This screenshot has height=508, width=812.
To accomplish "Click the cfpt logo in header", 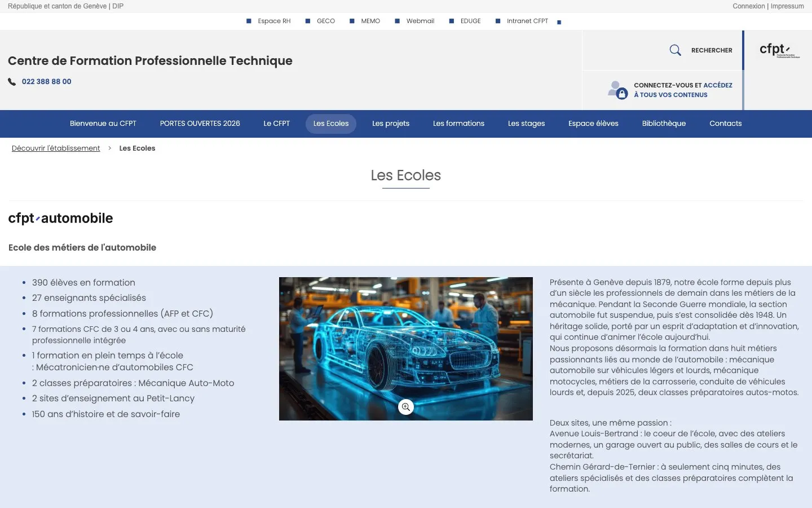I will coord(779,50).
